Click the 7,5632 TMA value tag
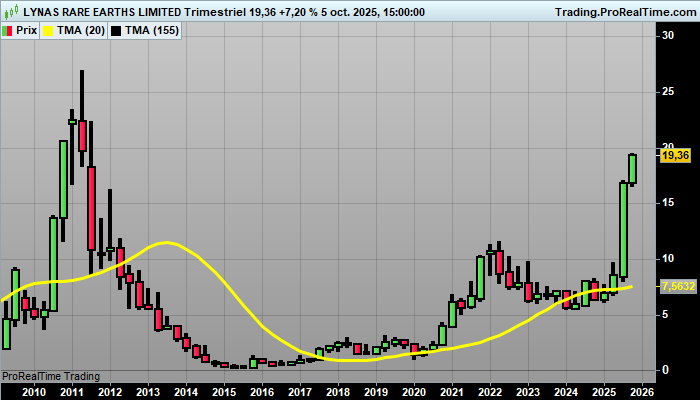The height and width of the screenshot is (400, 700). point(679,286)
